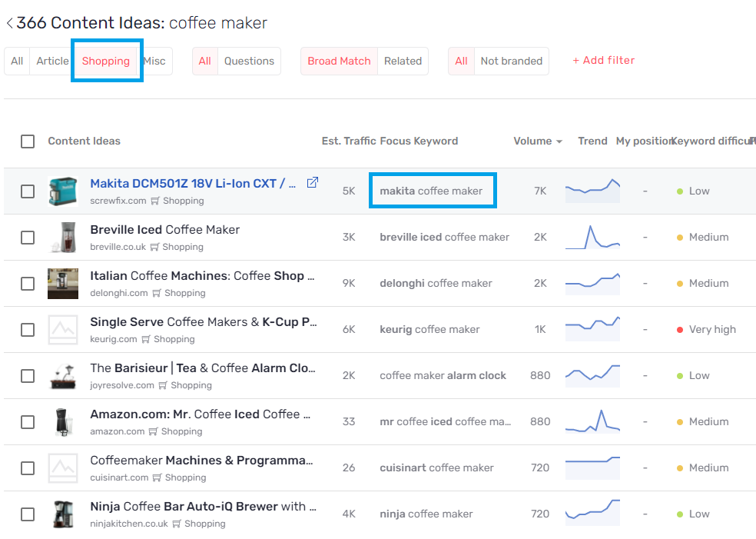Open The Barisieur Tea & Coffee title

coord(203,368)
